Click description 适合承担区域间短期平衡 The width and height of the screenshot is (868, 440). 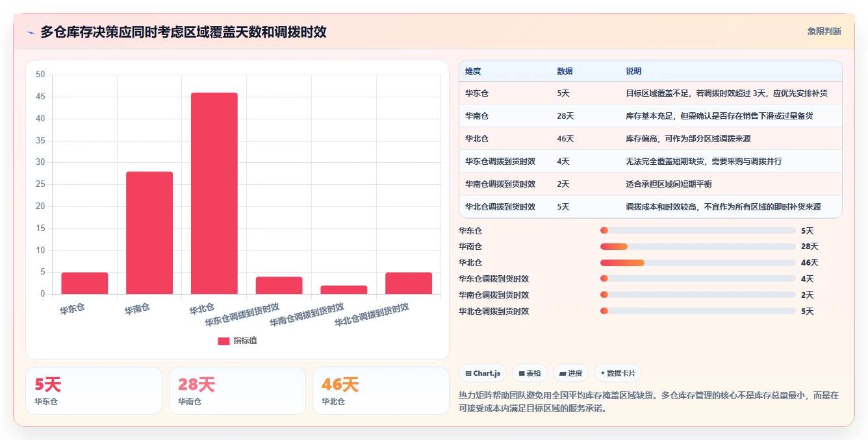[669, 184]
